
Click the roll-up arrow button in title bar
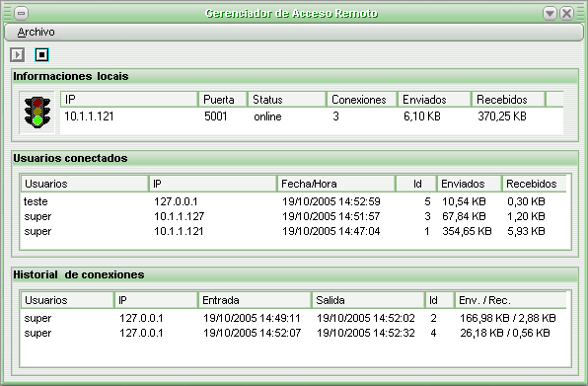click(x=550, y=14)
